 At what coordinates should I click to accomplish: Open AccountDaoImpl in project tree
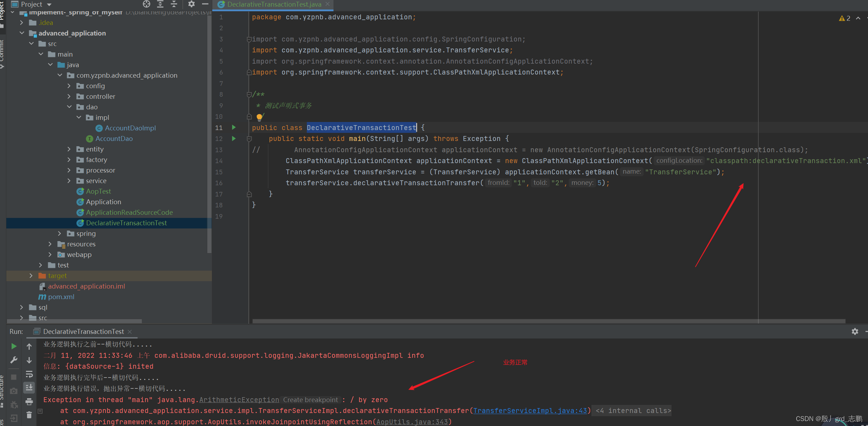(x=130, y=128)
